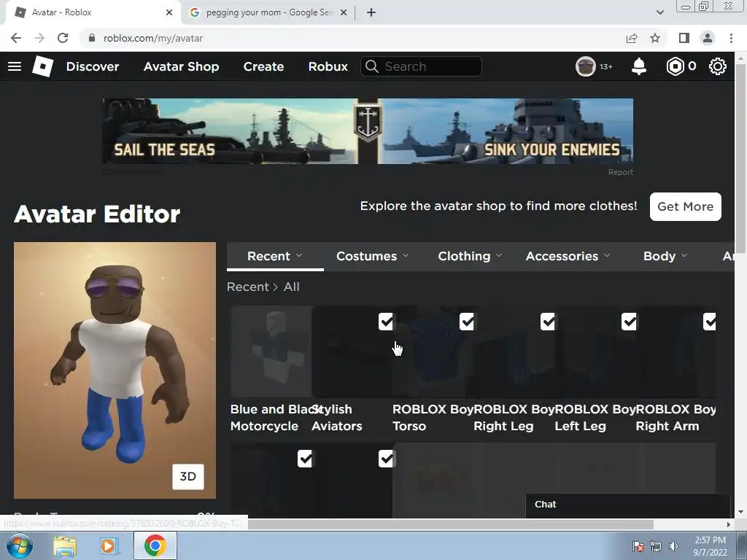Expand the Costumes category dropdown
The image size is (747, 560).
pyautogui.click(x=372, y=256)
